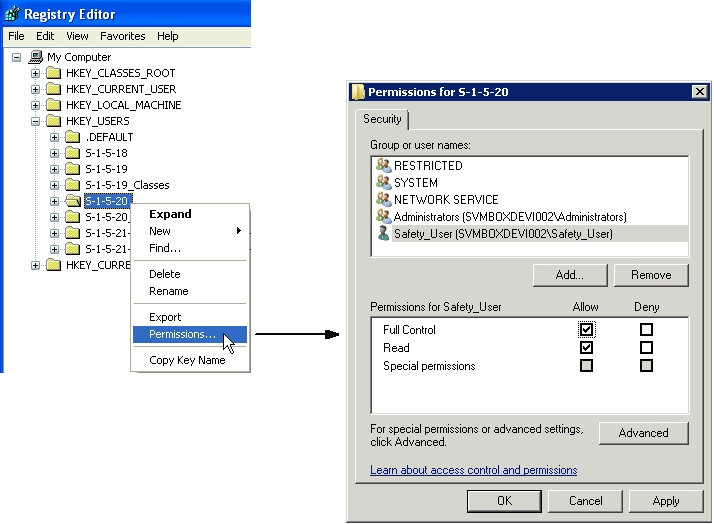Expand the S-1-5-19_Classes key
Image resolution: width=714 pixels, height=524 pixels.
[54, 185]
